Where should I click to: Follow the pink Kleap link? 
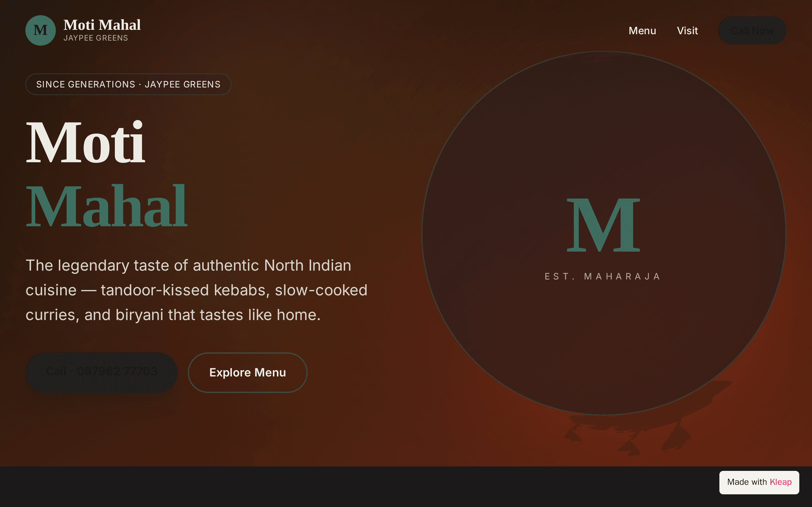(x=781, y=482)
